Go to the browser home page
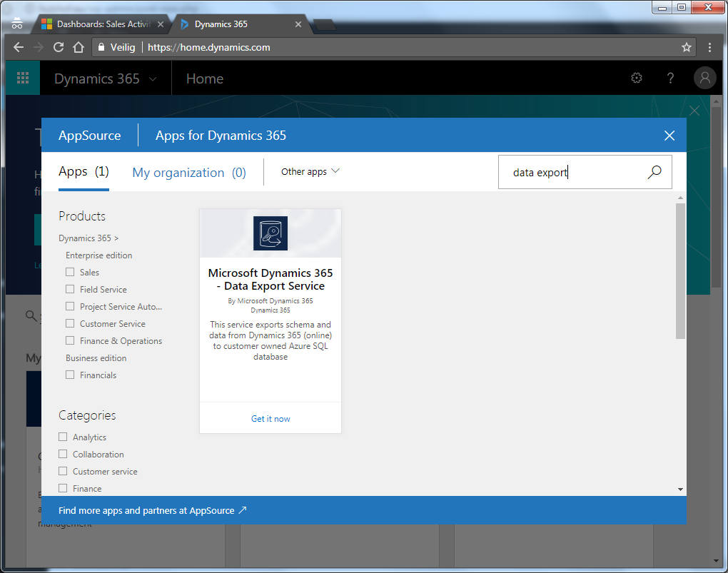 click(79, 47)
